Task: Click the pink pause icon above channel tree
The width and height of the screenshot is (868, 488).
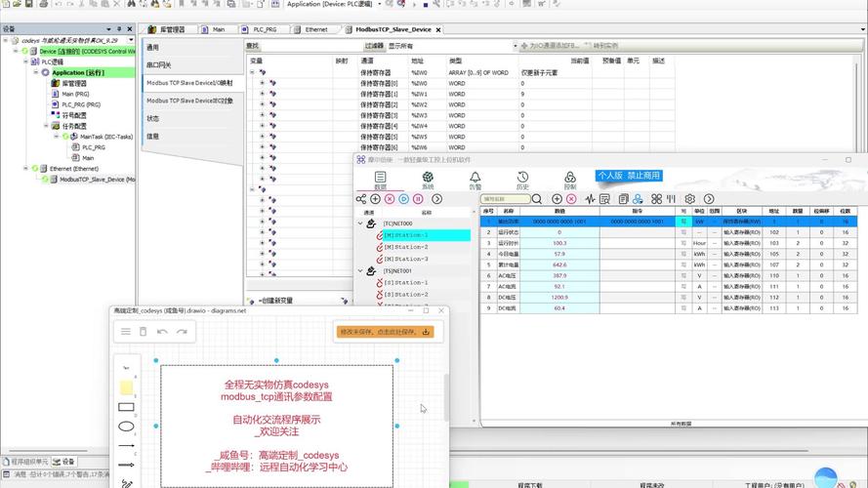Action: [418, 199]
